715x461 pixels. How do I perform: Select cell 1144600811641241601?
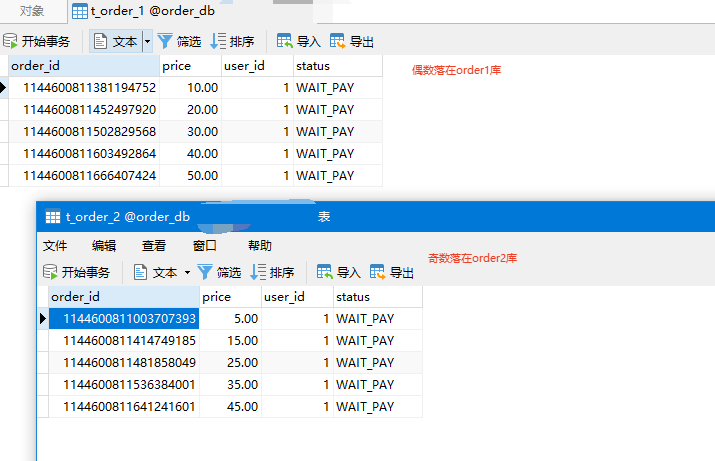(x=124, y=406)
